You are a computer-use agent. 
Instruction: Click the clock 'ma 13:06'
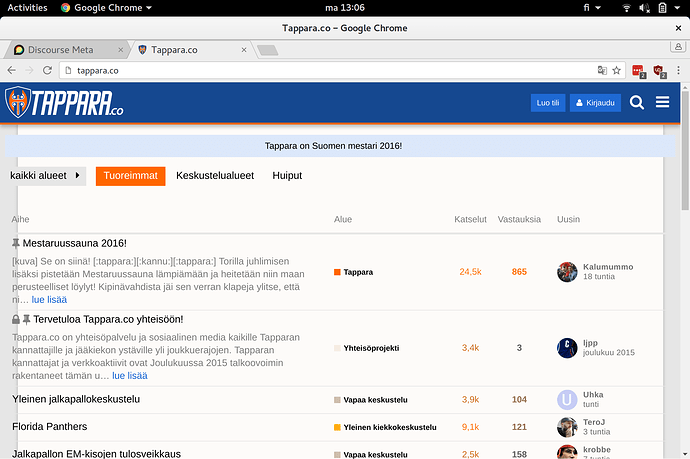(345, 7)
